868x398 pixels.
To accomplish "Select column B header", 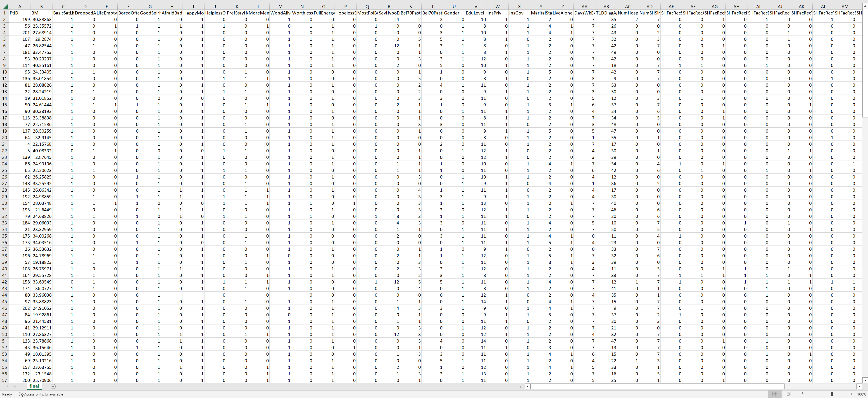I will (41, 6).
